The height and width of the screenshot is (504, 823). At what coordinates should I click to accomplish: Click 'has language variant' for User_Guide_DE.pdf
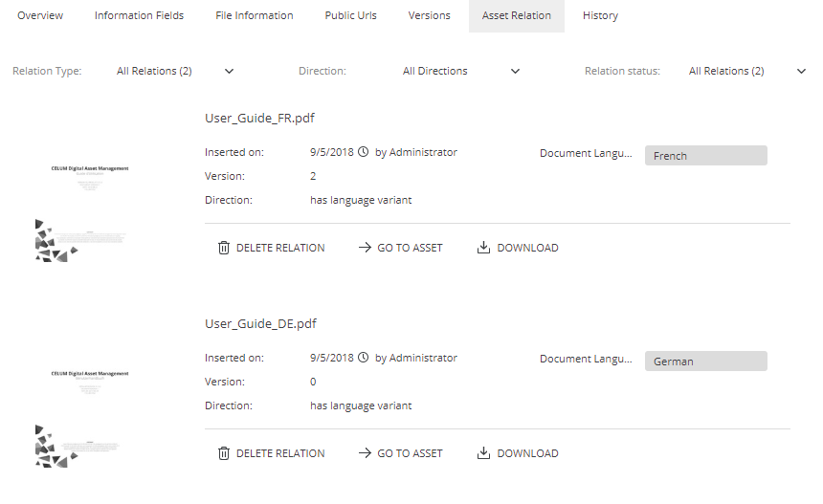(361, 405)
